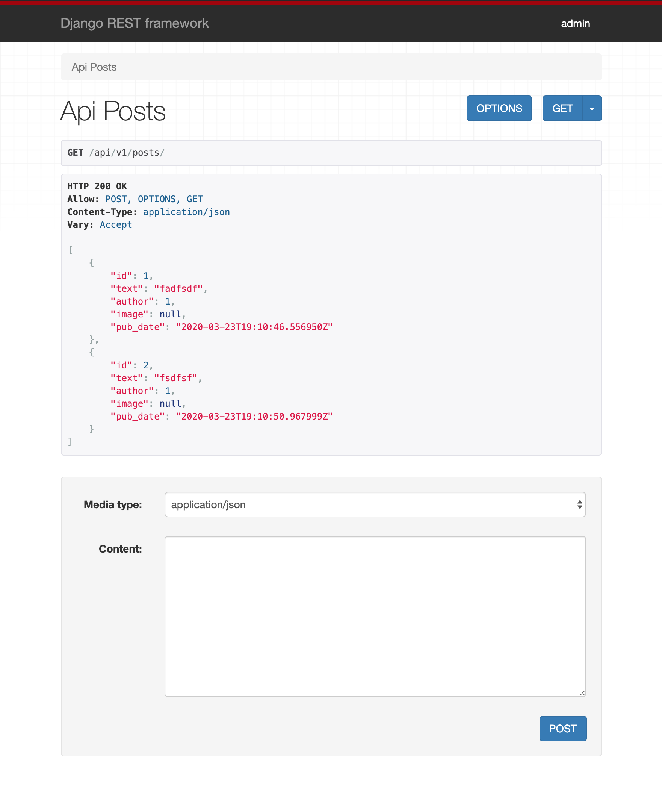Image resolution: width=662 pixels, height=812 pixels.
Task: Click the OPTIONS button
Action: (x=499, y=108)
